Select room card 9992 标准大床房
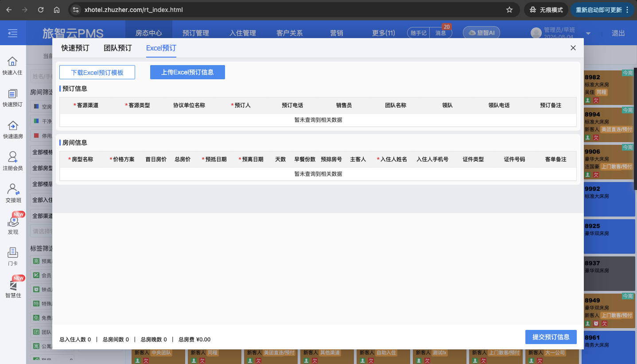The width and height of the screenshot is (637, 364). pyautogui.click(x=608, y=199)
